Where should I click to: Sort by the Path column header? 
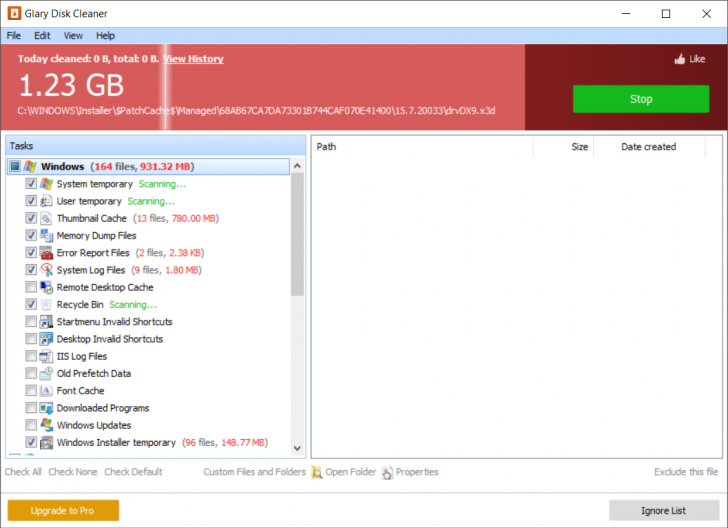422,147
